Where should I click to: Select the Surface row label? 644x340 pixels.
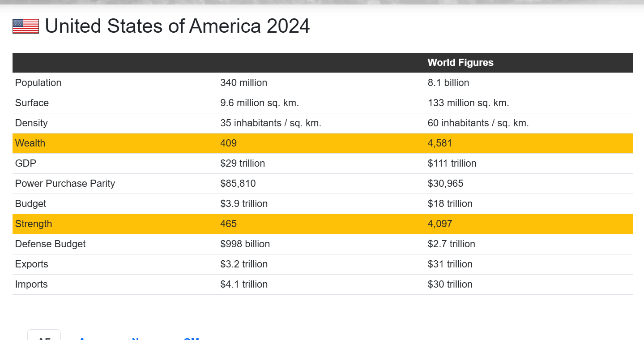(32, 103)
